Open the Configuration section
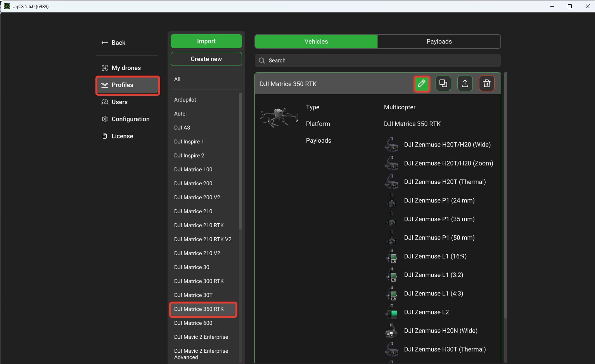The height and width of the screenshot is (364, 595). click(128, 119)
